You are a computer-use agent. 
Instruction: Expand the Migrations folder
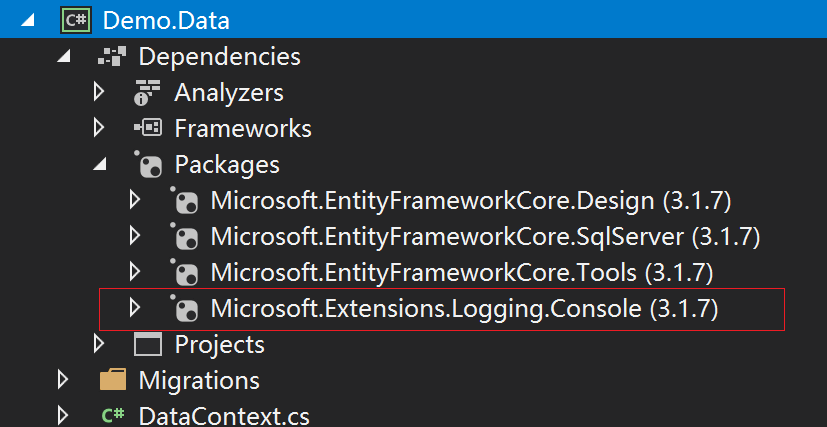(63, 380)
